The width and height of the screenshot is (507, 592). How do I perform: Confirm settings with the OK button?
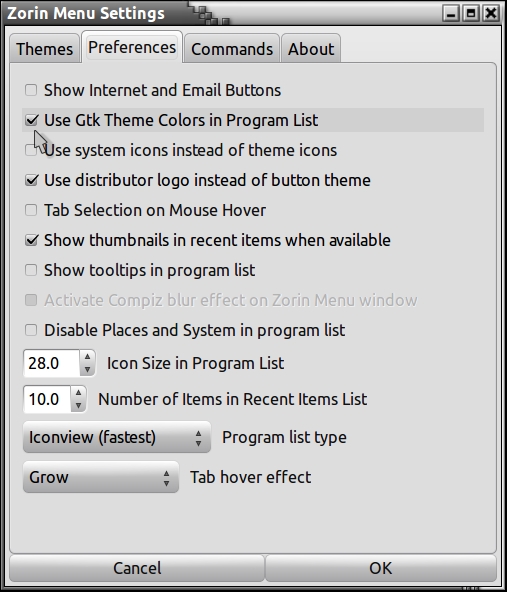(x=381, y=568)
